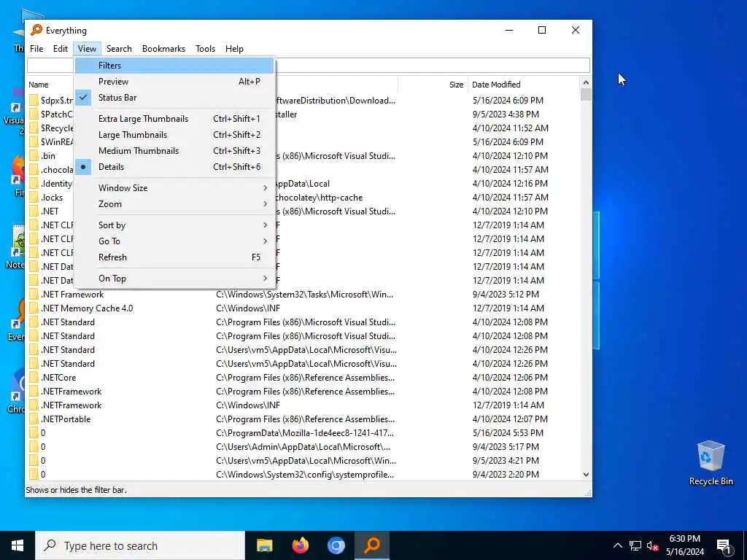Click date 5/16/2024 5:53 PM

tap(508, 433)
